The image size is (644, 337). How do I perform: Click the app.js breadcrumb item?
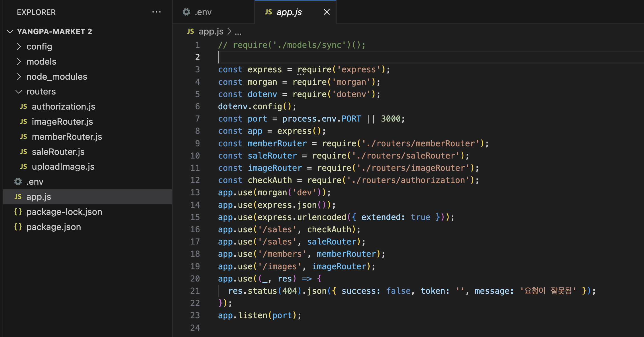tap(211, 31)
